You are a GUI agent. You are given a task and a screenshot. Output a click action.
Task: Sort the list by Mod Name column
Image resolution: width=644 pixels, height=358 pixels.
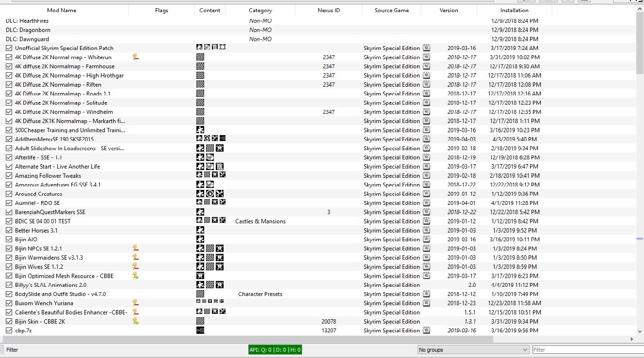coord(62,10)
